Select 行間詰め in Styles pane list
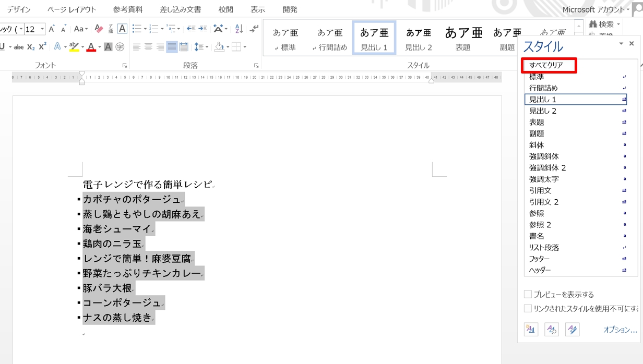The width and height of the screenshot is (643, 364). click(x=576, y=88)
